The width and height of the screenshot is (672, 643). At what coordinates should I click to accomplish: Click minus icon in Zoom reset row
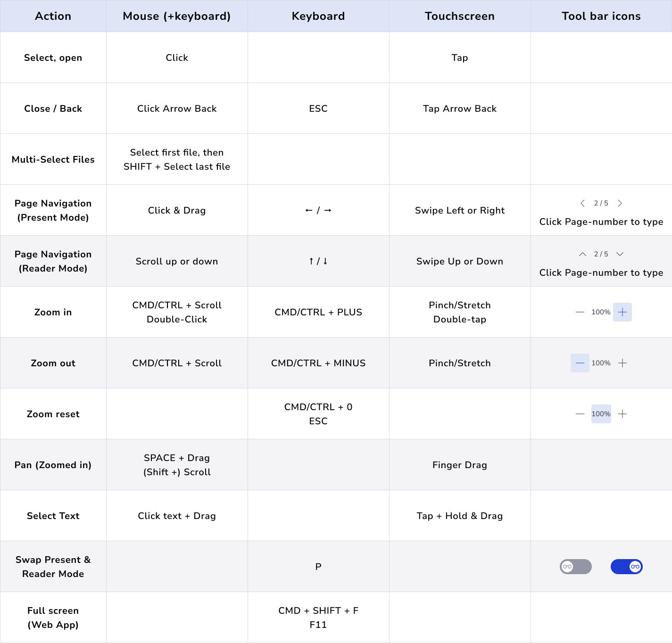pyautogui.click(x=580, y=414)
